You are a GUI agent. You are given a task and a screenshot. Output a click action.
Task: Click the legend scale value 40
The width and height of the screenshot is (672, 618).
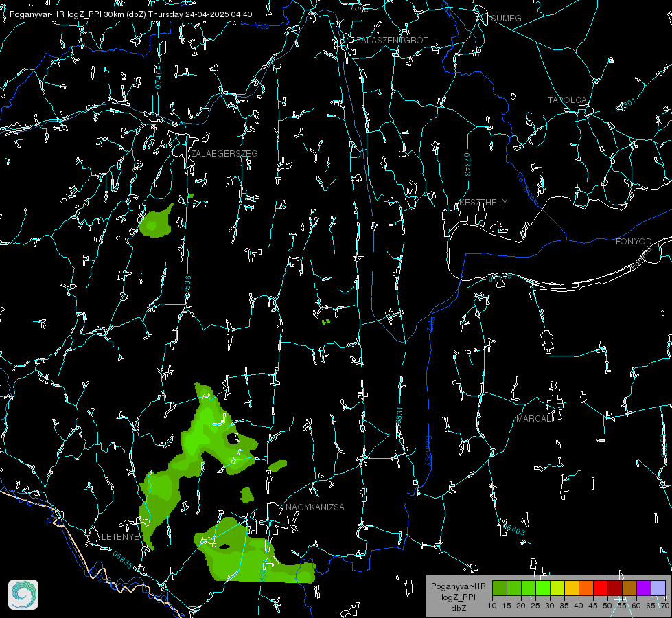click(x=579, y=606)
